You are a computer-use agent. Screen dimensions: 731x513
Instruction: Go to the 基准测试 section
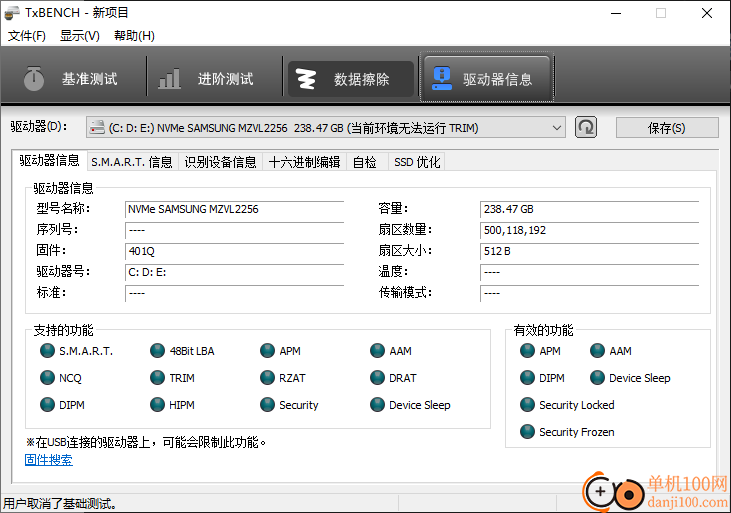click(75, 79)
